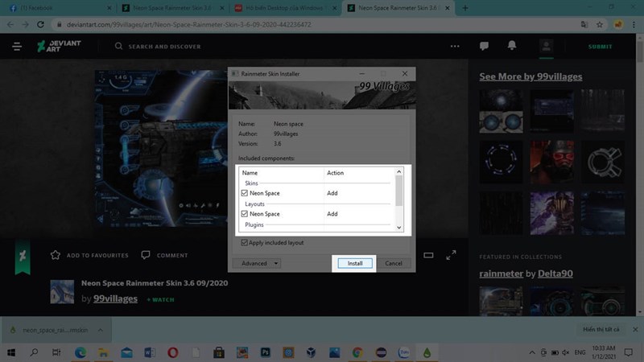The image size is (644, 362).
Task: Reload the DeviantArt page
Action: (x=41, y=25)
